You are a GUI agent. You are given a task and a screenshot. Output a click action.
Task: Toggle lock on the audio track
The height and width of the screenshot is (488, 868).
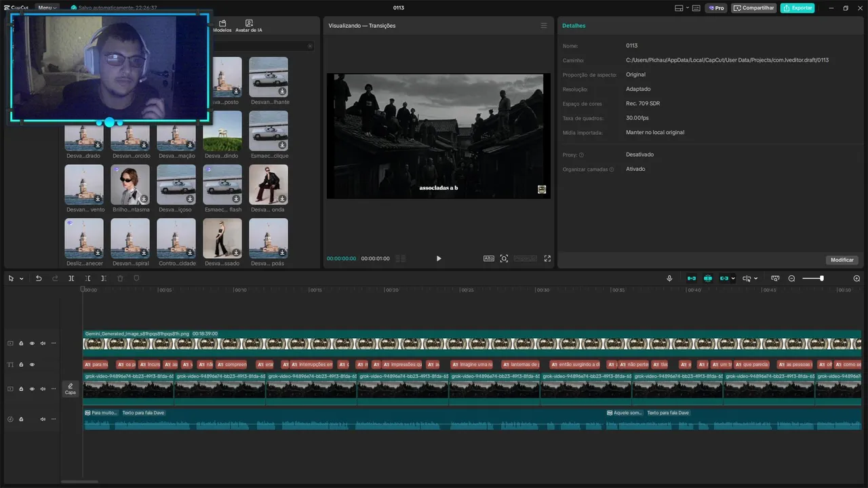pyautogui.click(x=21, y=419)
